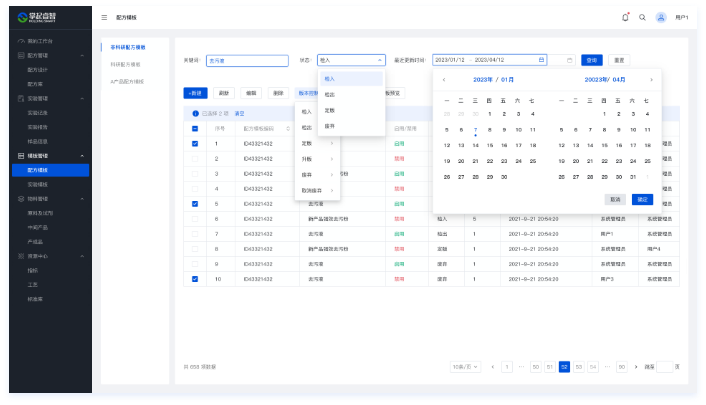Expand the 取消废弃 submenu arrow
The height and width of the screenshot is (405, 706).
pyautogui.click(x=332, y=191)
